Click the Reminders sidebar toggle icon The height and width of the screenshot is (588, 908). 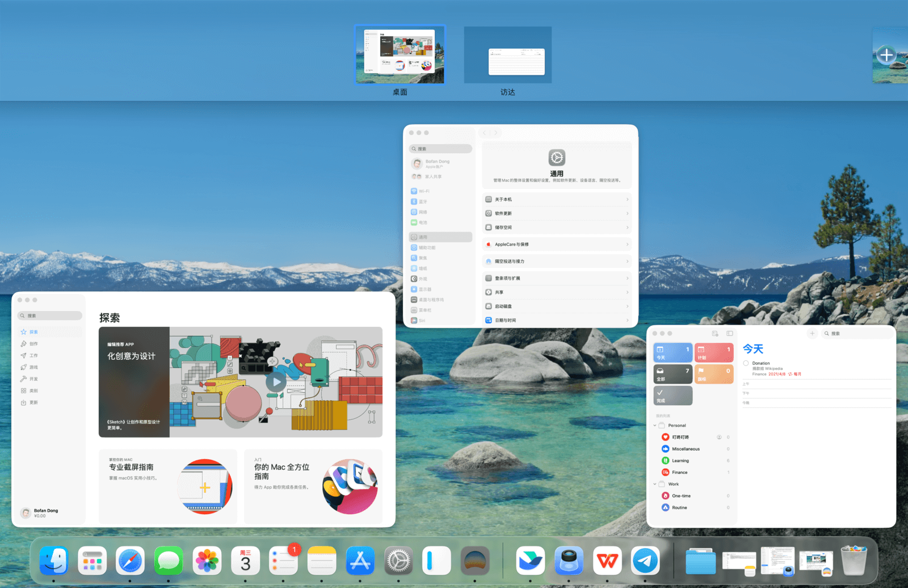[x=730, y=333]
